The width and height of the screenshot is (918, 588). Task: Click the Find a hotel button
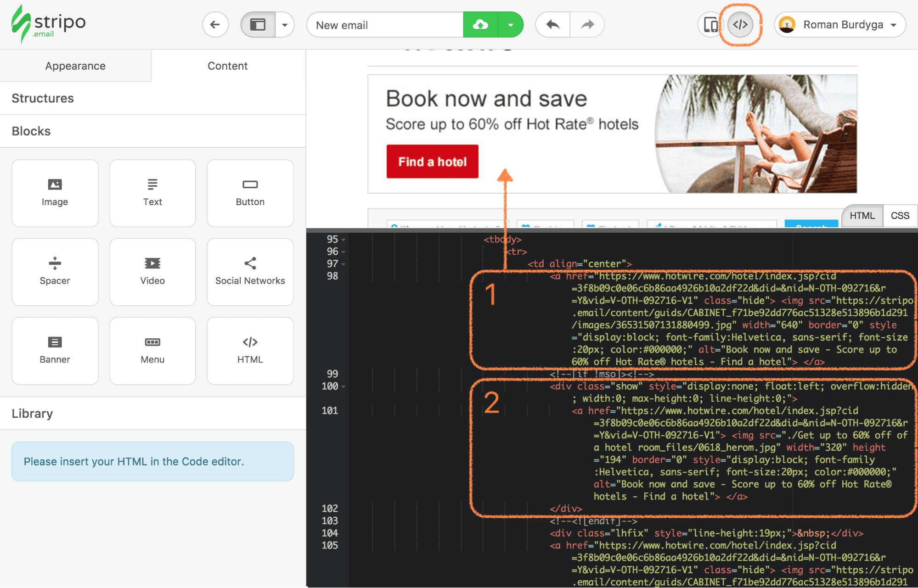[432, 161]
